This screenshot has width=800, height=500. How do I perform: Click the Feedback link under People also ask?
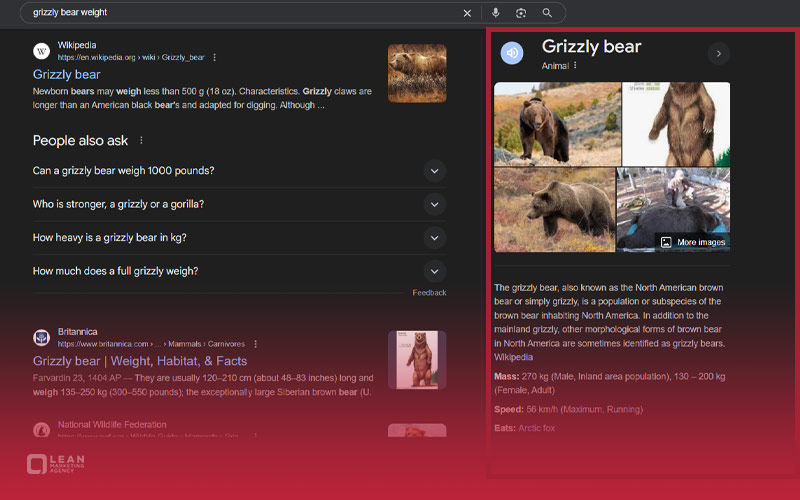(x=429, y=293)
